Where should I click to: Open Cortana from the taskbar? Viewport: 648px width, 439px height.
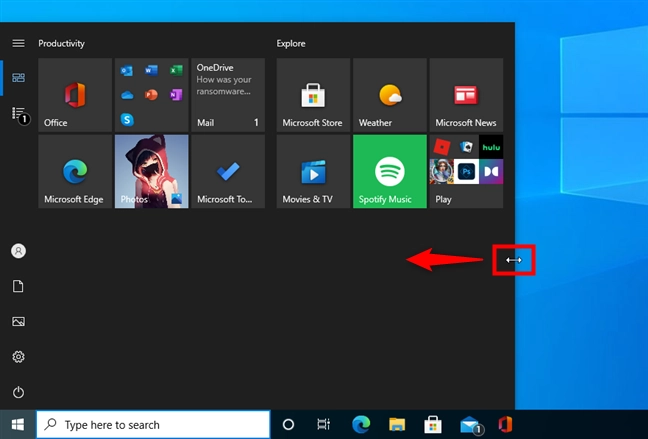(x=288, y=425)
